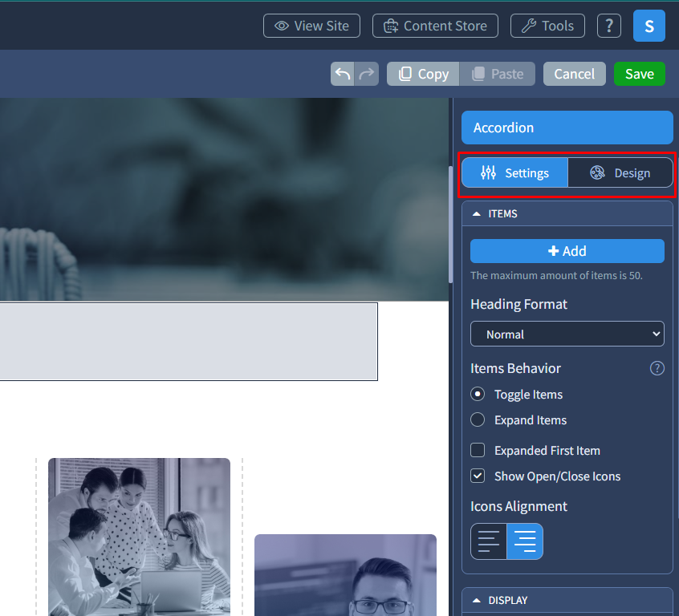Image resolution: width=679 pixels, height=616 pixels.
Task: Show help for Items Behavior
Action: coord(657,368)
